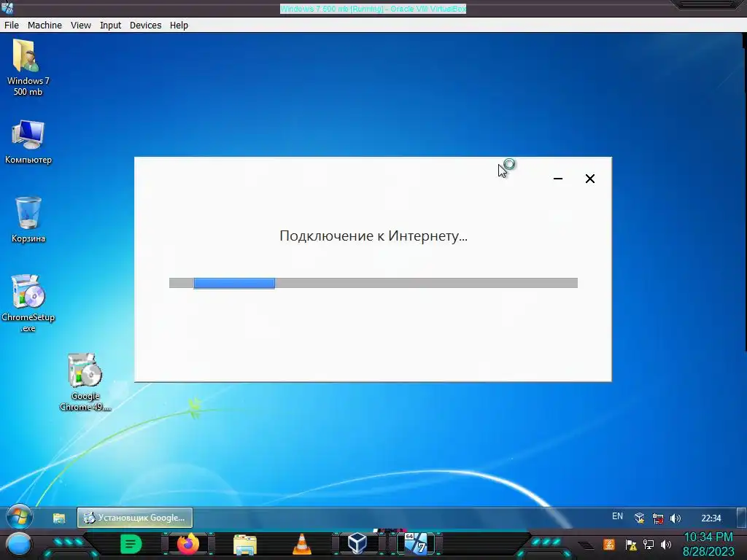Open the host volume tray icon
Screen dimensions: 747x560
666,544
